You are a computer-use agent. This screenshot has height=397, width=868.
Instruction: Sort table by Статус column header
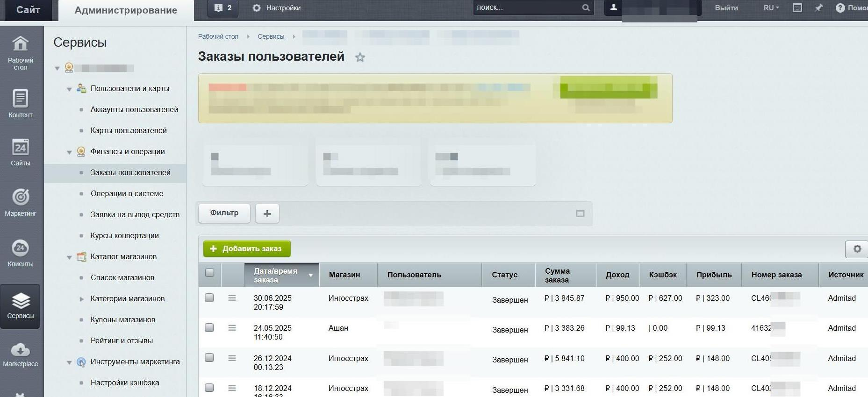pos(508,275)
